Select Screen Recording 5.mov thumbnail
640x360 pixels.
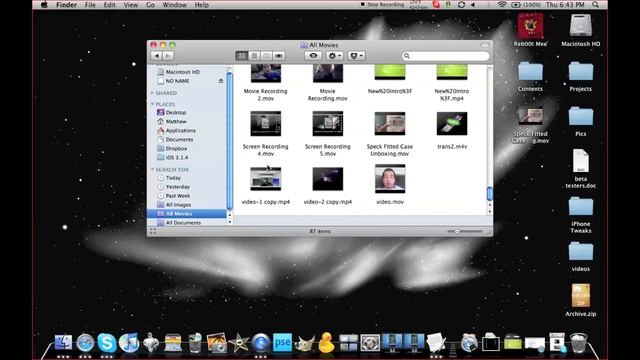point(328,124)
